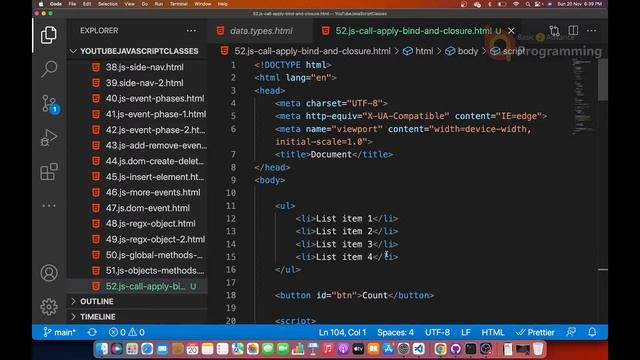This screenshot has width=640, height=360.
Task: Open the Extensions view
Action: pos(49,171)
